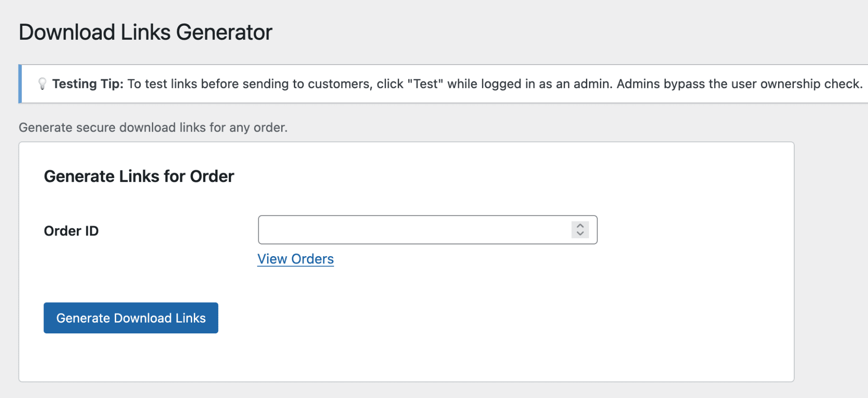Click the lightbulb icon in the tip
Image resolution: width=868 pixels, height=398 pixels.
point(42,84)
